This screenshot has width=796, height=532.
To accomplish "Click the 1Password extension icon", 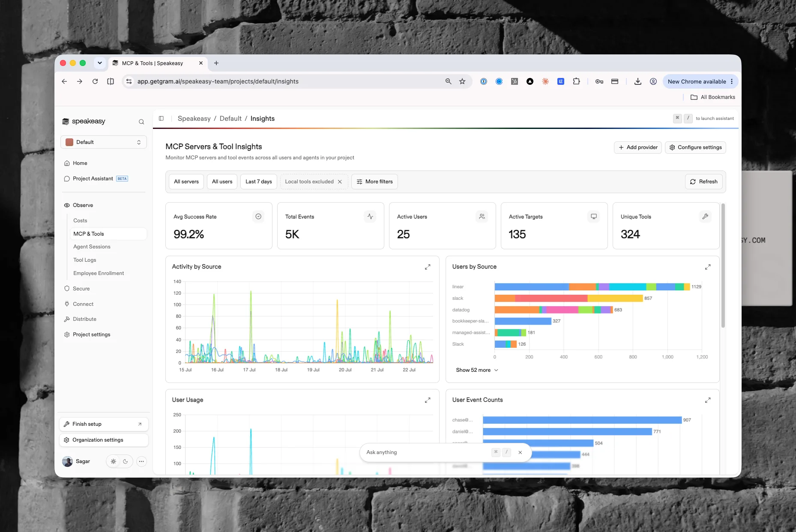I will coord(484,81).
